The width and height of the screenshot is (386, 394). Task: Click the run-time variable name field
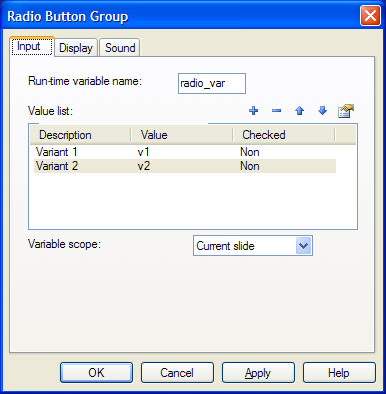pos(212,83)
